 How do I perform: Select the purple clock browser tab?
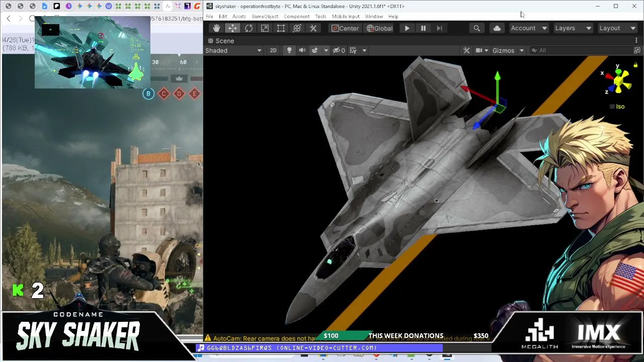[68, 6]
